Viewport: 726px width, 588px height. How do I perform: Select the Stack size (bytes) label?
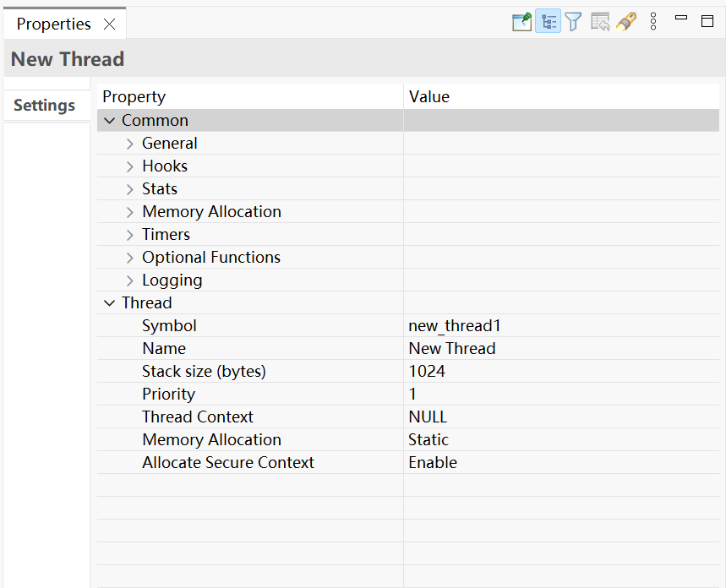pyautogui.click(x=204, y=372)
